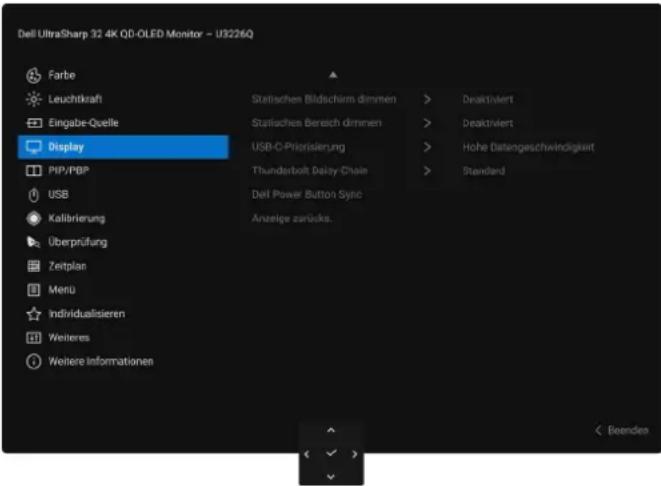Open the Überprüfung menu
The height and width of the screenshot is (486, 661).
[123, 242]
